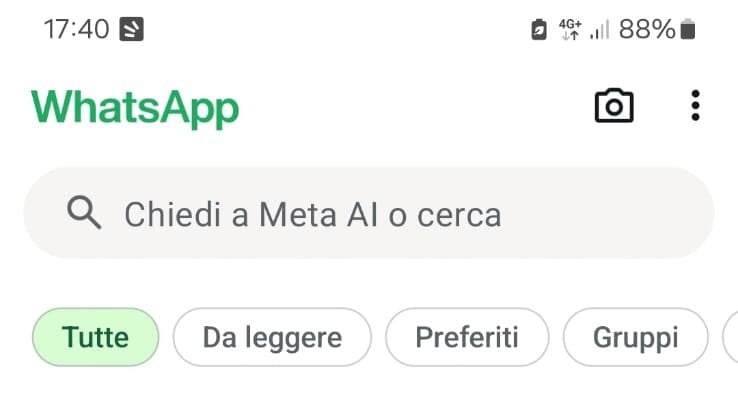Tap the 17:40 clock in status bar
This screenshot has height=400, width=738.
click(x=76, y=29)
